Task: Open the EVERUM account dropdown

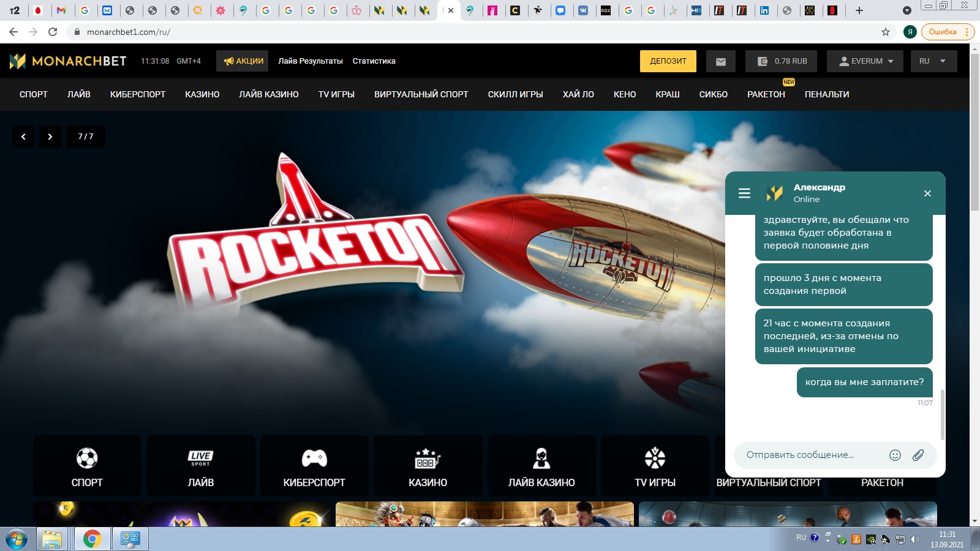Action: click(x=866, y=61)
